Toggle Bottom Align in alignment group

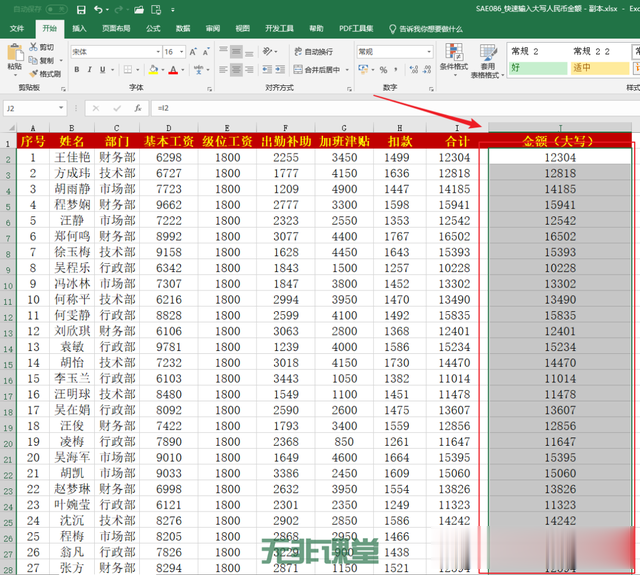pyautogui.click(x=249, y=52)
